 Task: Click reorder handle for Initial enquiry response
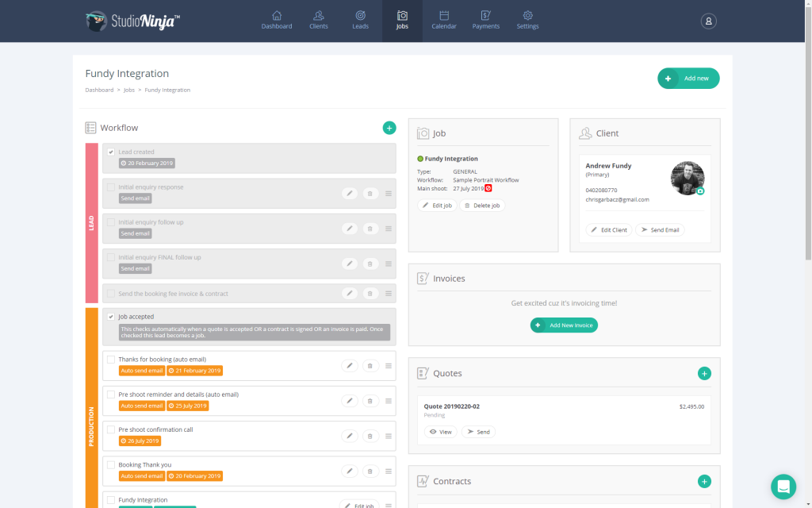click(389, 194)
